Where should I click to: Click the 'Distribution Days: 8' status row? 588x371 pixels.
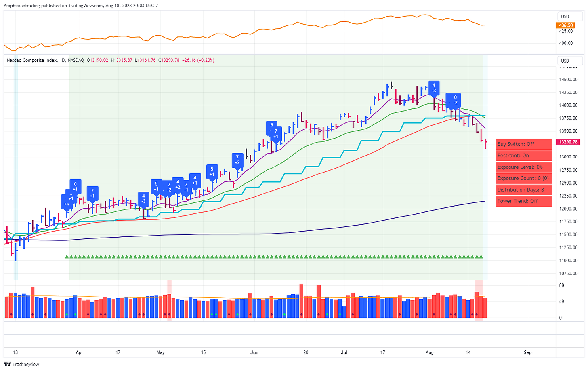524,190
